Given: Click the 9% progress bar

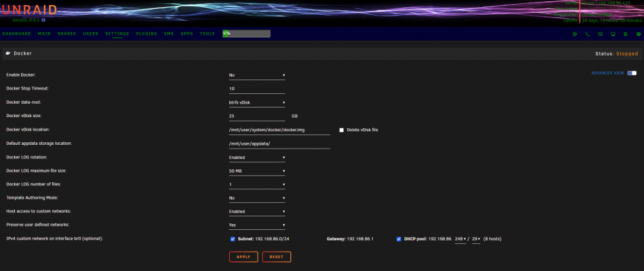Looking at the screenshot, I should 247,33.
